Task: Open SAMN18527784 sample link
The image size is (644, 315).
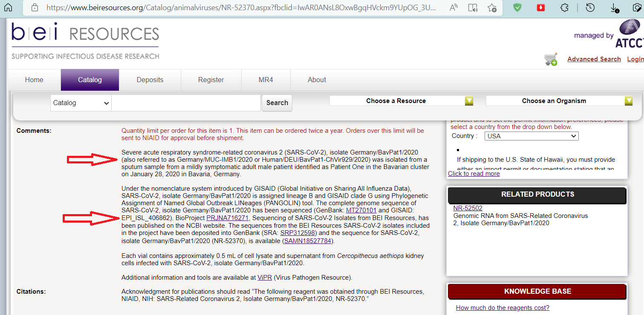Action: pyautogui.click(x=308, y=241)
